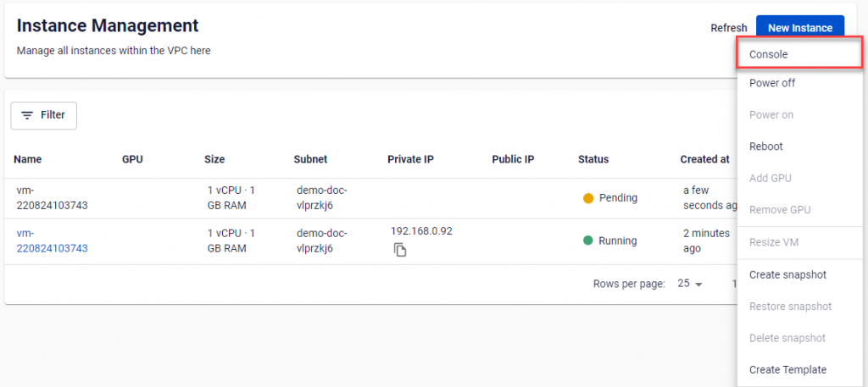The height and width of the screenshot is (387, 868).
Task: Select Power off in the menu
Action: pyautogui.click(x=772, y=83)
